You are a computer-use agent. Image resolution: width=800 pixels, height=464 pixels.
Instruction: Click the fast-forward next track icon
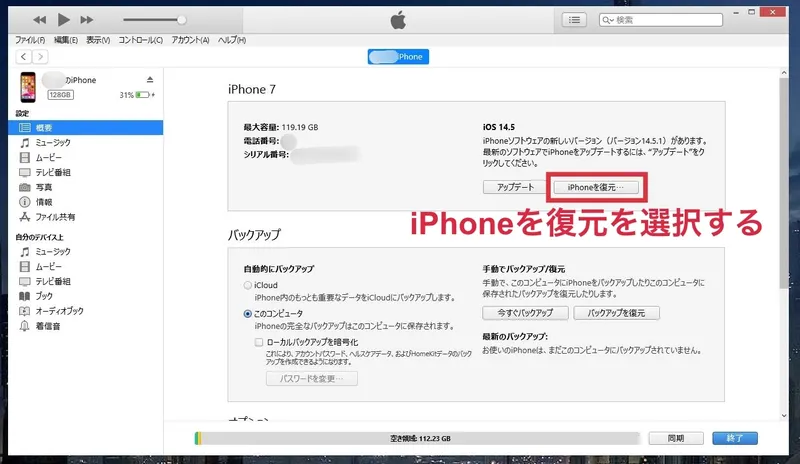(88, 19)
